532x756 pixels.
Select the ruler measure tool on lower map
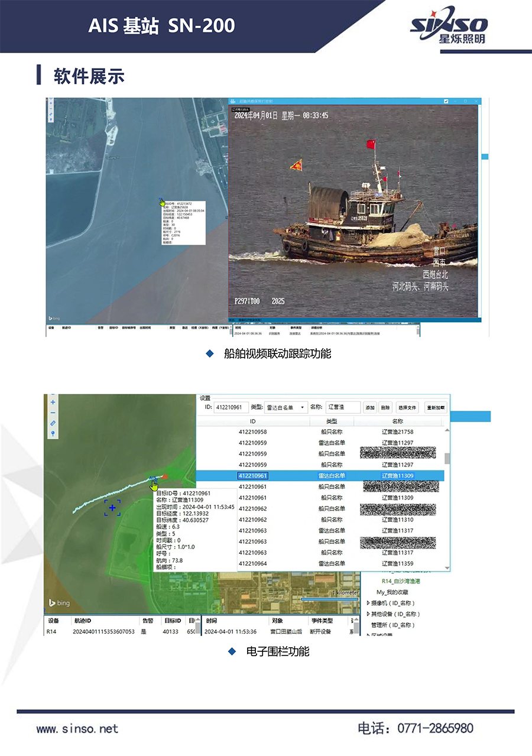click(x=53, y=423)
